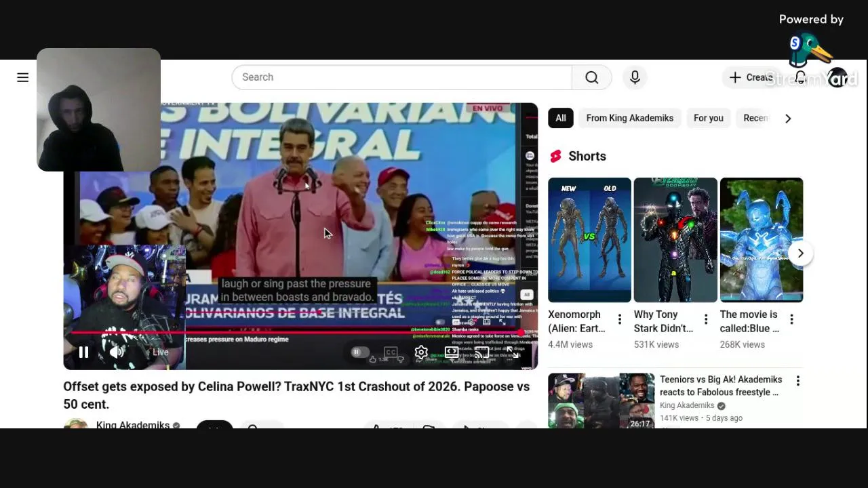
Task: Seek on the red progress bar
Action: pos(296,332)
